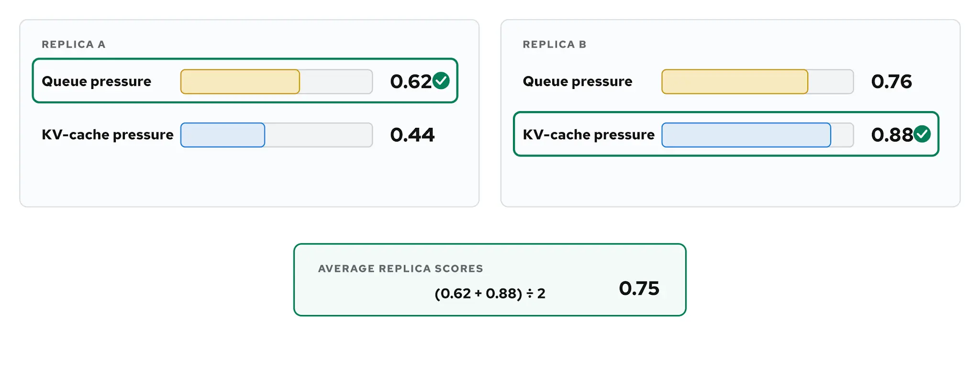Viewport: 980px width, 381px height.
Task: Click Replica B Queue pressure label
Action: [577, 82]
